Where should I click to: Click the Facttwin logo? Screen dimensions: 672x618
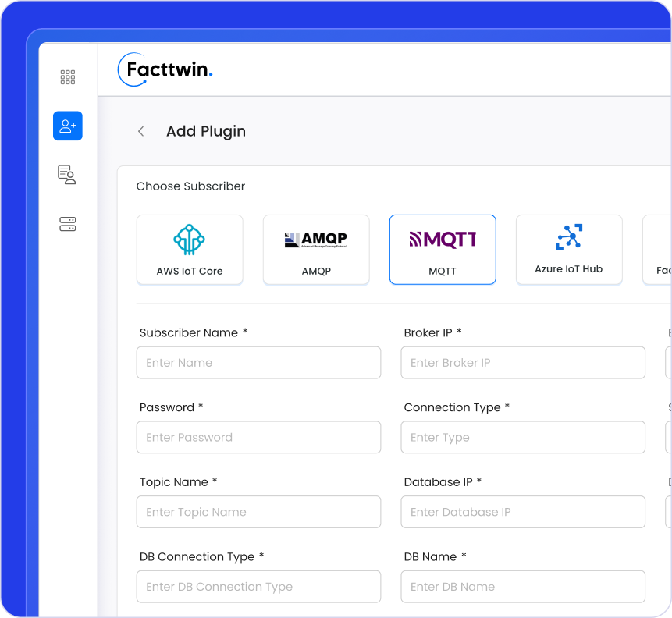click(165, 70)
